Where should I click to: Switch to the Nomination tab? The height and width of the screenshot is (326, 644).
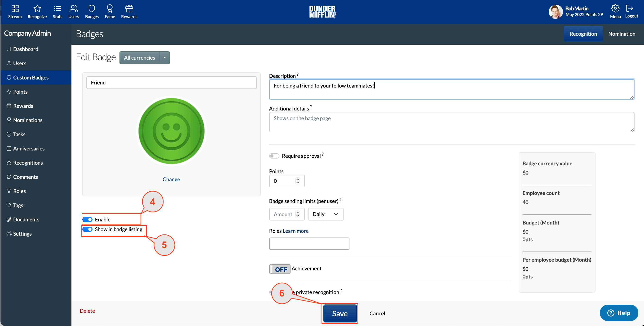622,34
